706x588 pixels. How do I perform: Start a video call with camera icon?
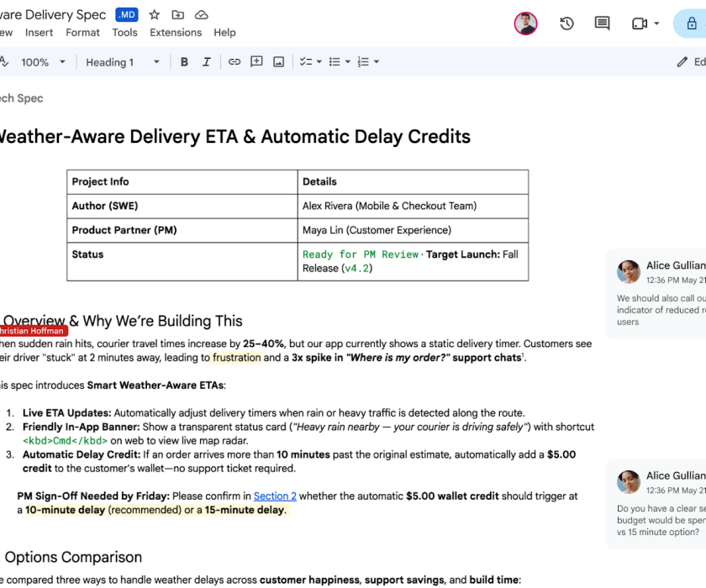coord(640,24)
